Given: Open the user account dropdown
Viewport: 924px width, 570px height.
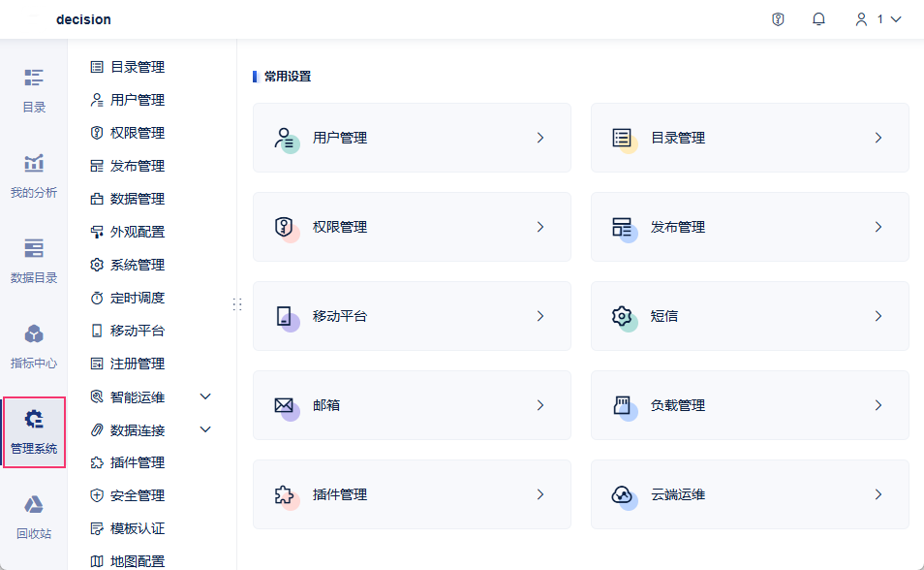Looking at the screenshot, I should (x=878, y=19).
